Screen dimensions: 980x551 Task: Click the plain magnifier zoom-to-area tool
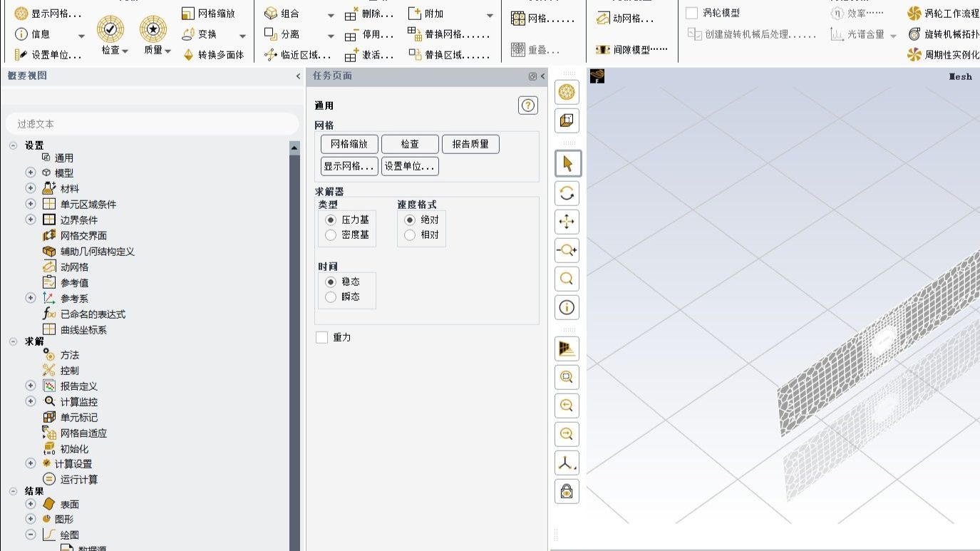point(567,279)
